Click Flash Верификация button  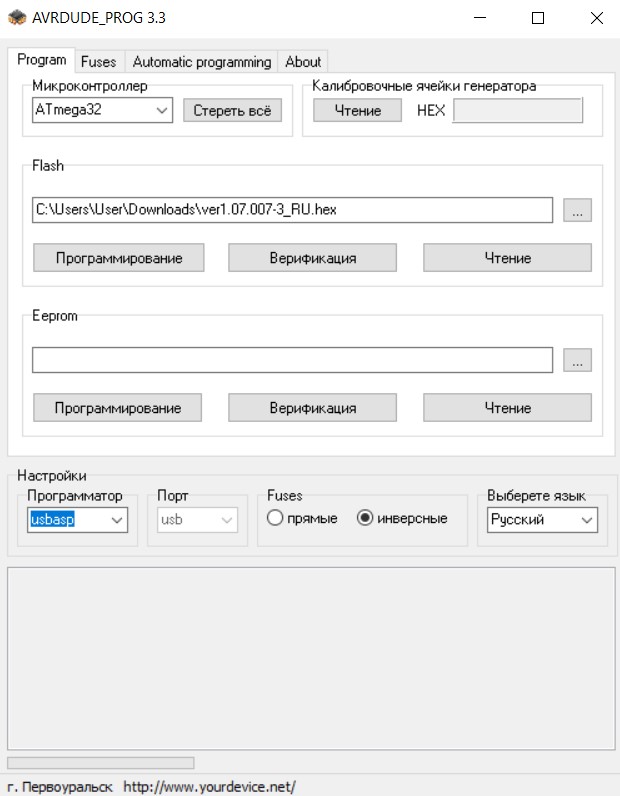click(313, 258)
